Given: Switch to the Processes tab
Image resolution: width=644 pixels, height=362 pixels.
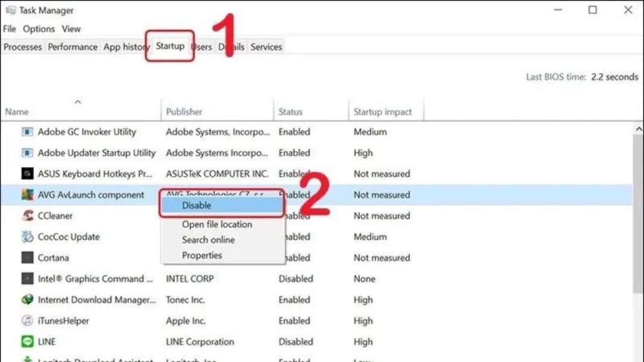Looking at the screenshot, I should [22, 47].
